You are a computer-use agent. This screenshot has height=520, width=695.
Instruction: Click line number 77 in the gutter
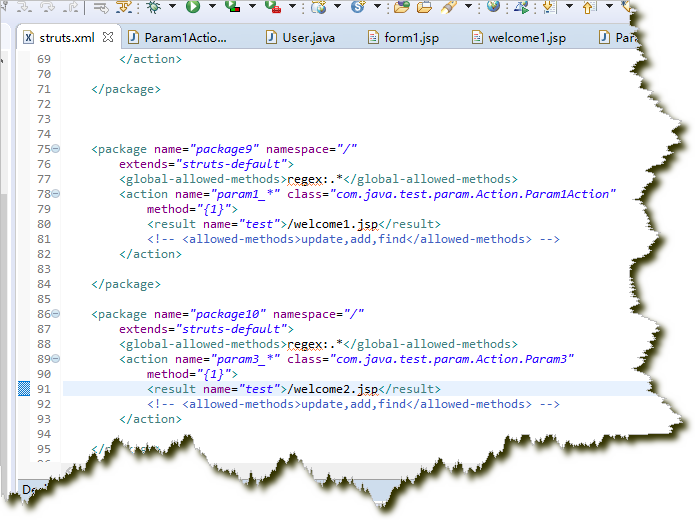click(x=44, y=179)
